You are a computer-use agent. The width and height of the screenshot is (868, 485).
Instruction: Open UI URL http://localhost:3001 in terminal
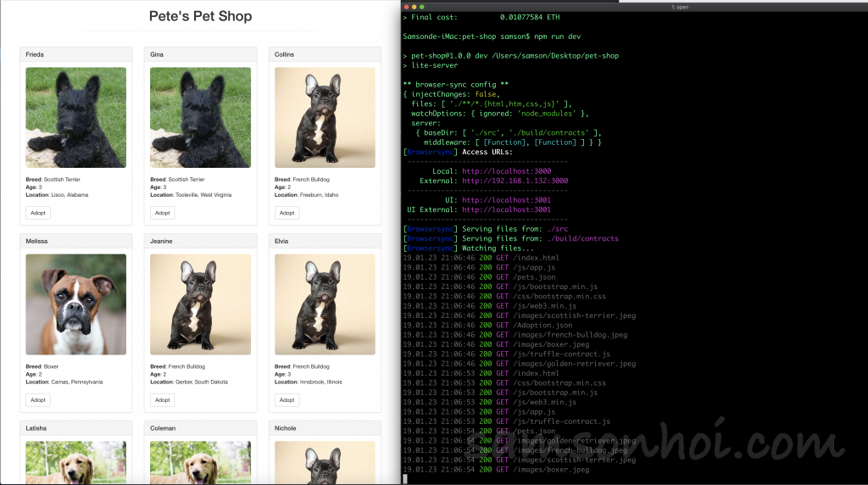pos(507,200)
